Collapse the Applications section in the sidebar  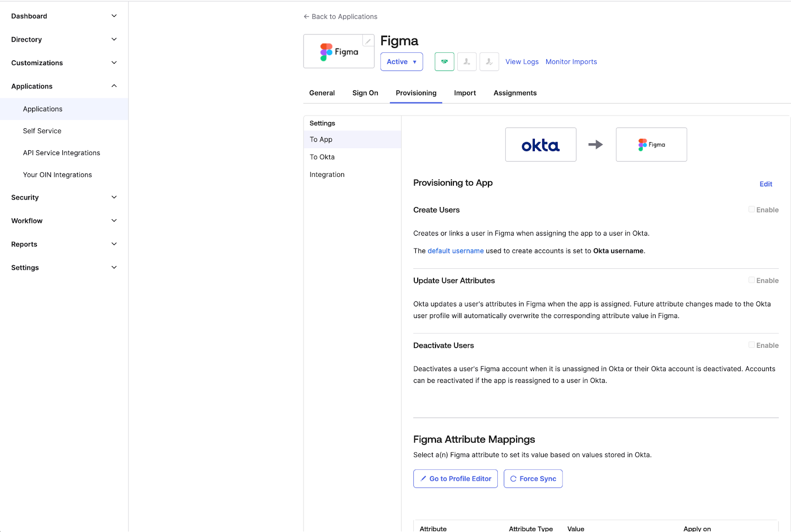[114, 85]
